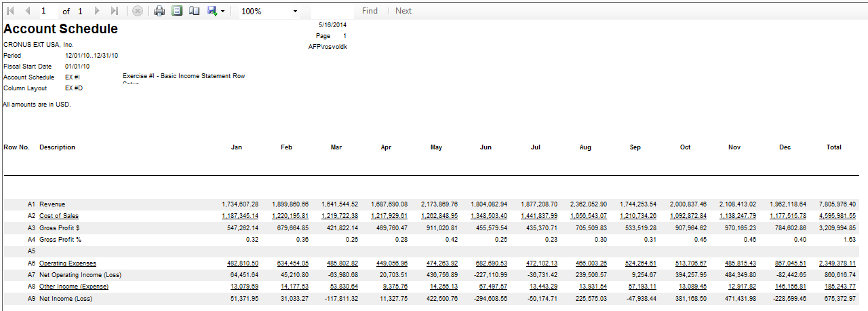Open the page setup icon
The image size is (868, 311).
[195, 11]
